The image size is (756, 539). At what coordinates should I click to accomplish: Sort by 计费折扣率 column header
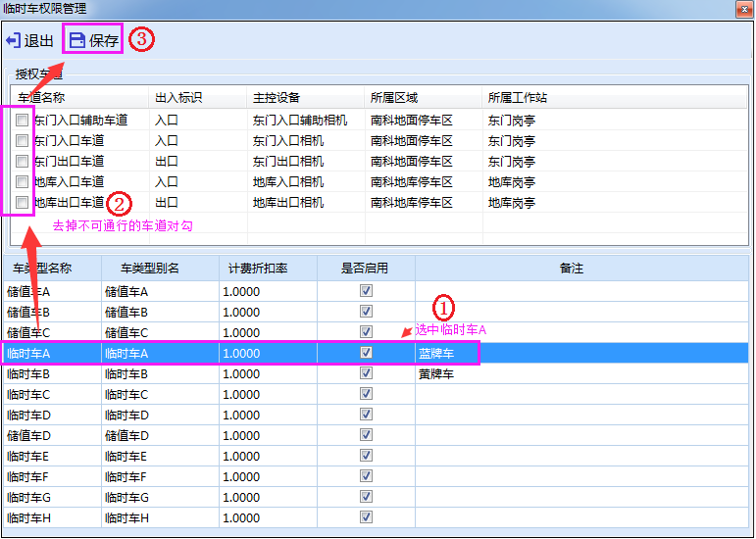point(268,269)
